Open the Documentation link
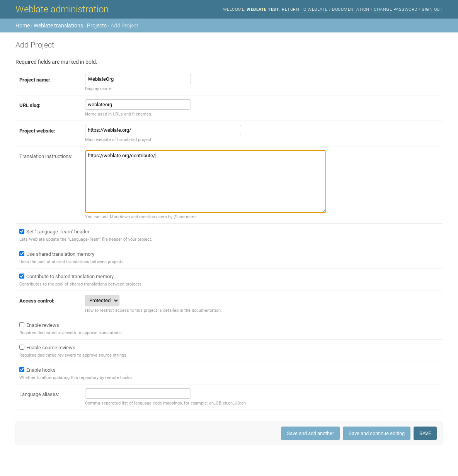This screenshot has height=476, width=458. (351, 9)
